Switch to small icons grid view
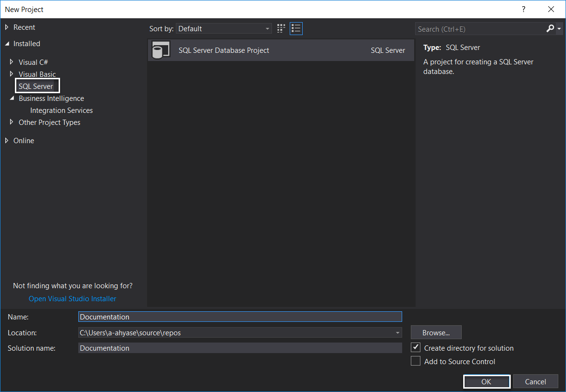The width and height of the screenshot is (566, 392). [x=281, y=28]
